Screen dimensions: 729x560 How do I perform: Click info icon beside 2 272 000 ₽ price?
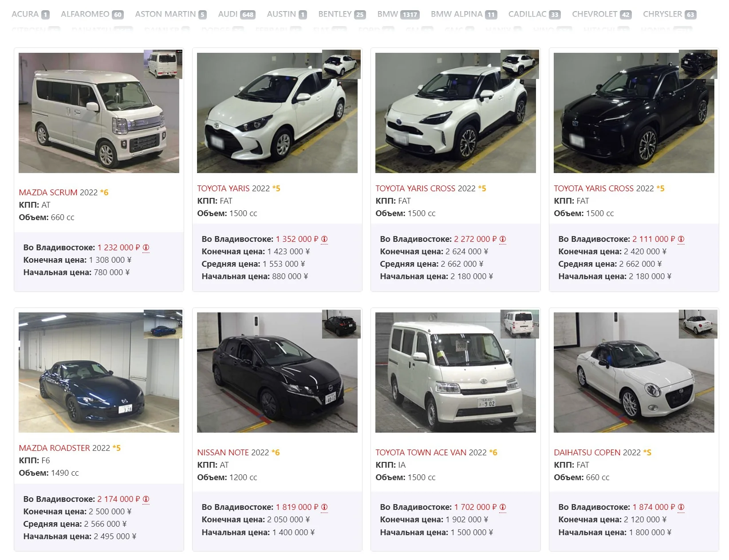(503, 239)
